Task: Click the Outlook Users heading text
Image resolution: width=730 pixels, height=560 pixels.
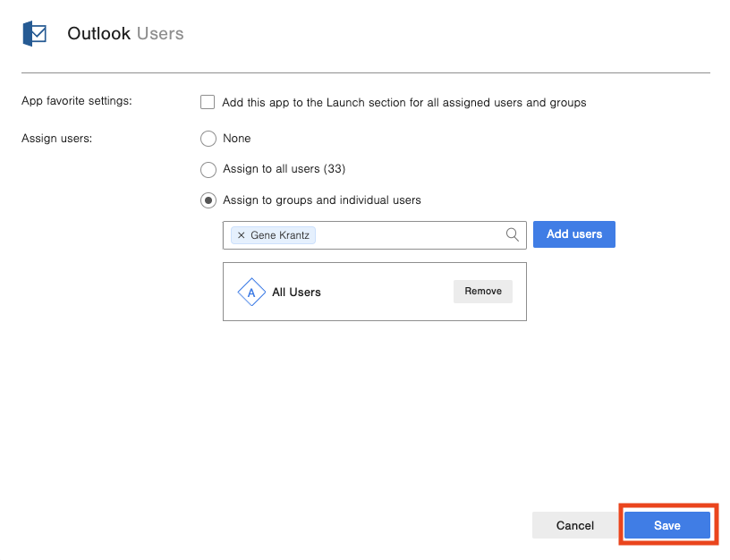Action: pos(125,34)
